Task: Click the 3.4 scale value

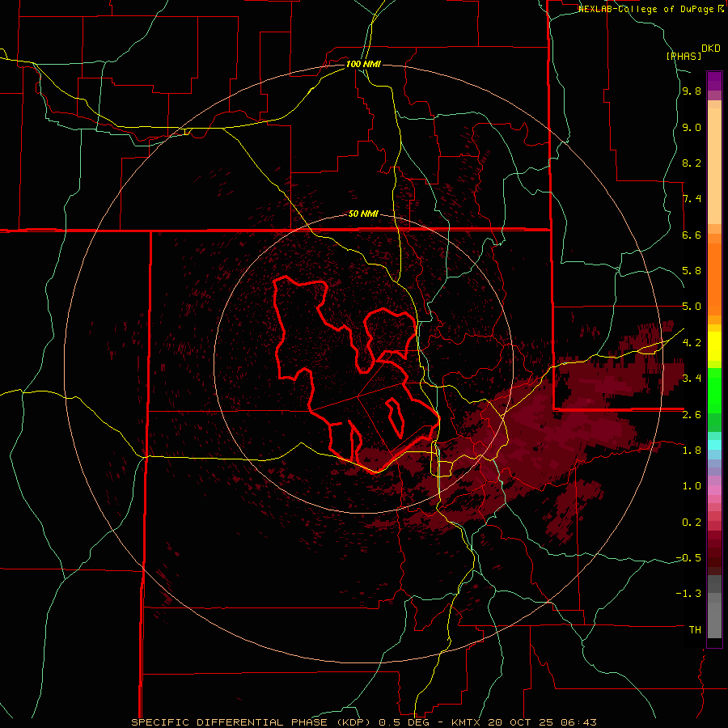Action: 692,379
